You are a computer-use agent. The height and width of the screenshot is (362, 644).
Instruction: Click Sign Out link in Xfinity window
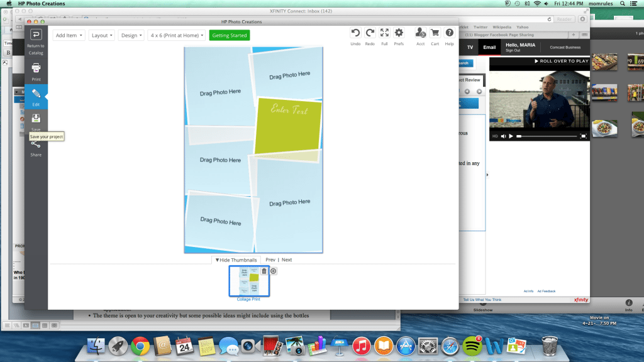(513, 50)
